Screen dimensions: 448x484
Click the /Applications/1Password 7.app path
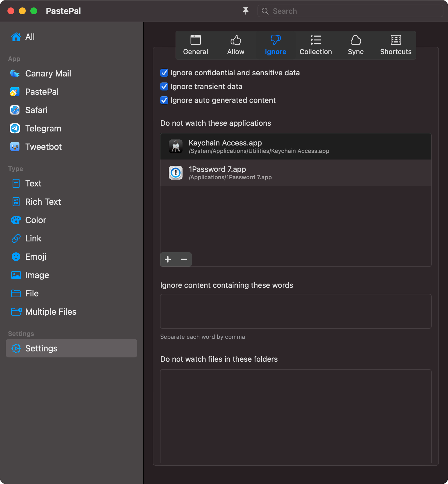[230, 177]
